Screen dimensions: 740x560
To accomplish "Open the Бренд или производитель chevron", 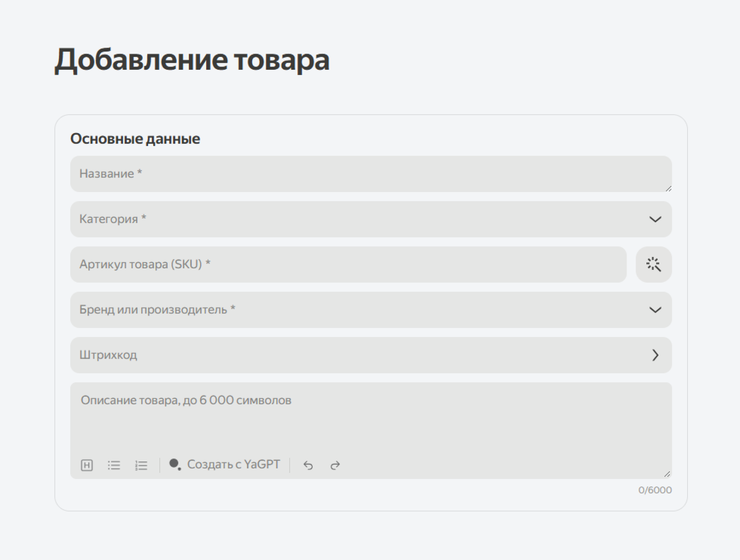I will point(655,310).
